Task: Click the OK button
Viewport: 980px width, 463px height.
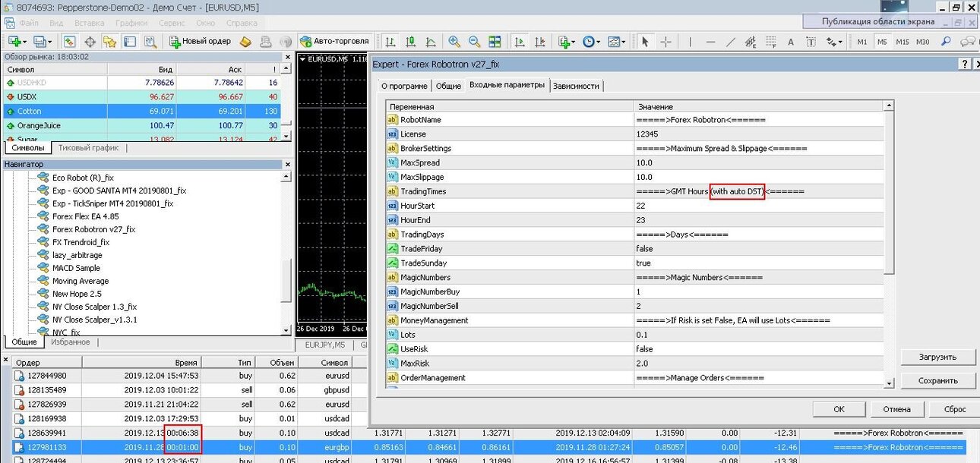Action: [x=839, y=409]
